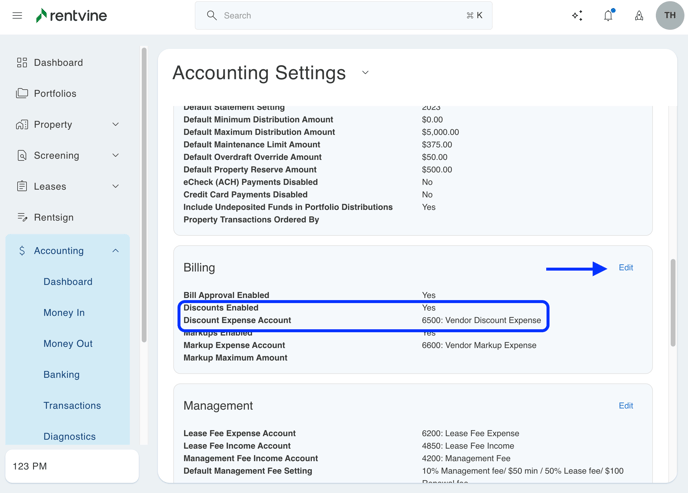
Task: Click the top Search field
Action: click(343, 16)
